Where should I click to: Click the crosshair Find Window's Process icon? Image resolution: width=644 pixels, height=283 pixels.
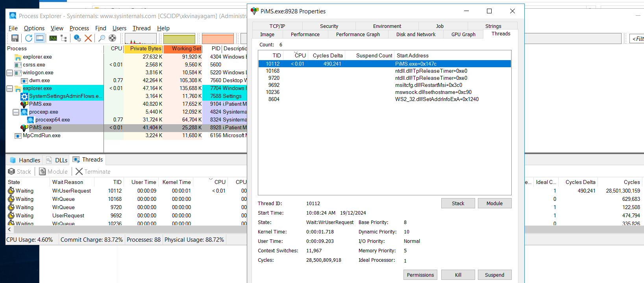113,38
